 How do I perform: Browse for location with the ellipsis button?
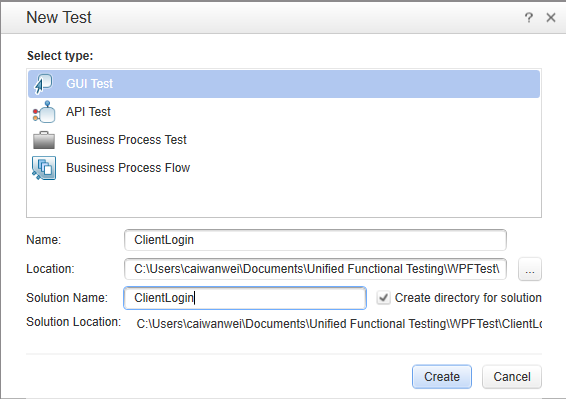530,269
